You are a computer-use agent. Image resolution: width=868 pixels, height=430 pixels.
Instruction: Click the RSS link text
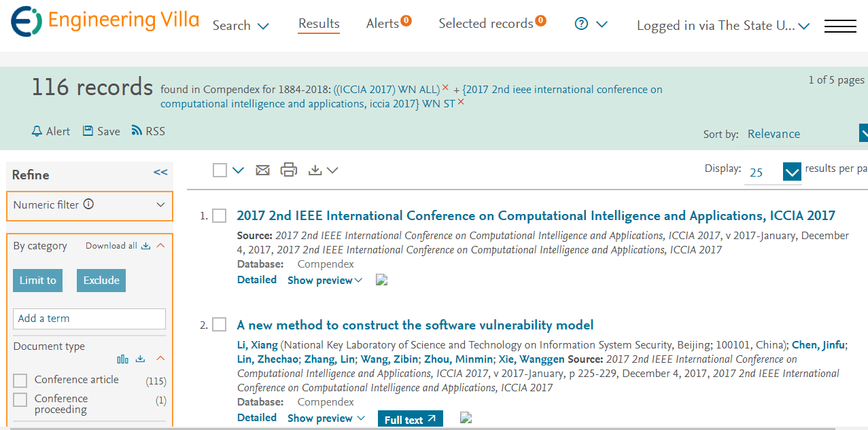coord(155,131)
